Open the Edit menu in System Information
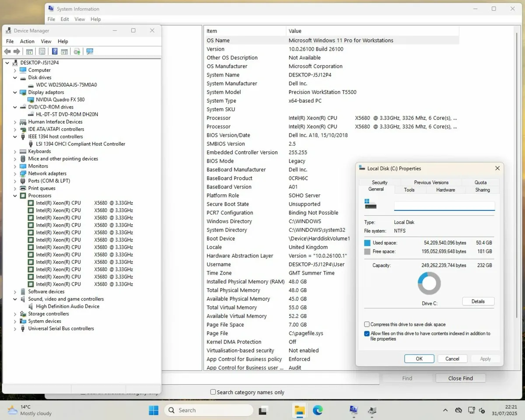The height and width of the screenshot is (420, 525). pos(65,19)
